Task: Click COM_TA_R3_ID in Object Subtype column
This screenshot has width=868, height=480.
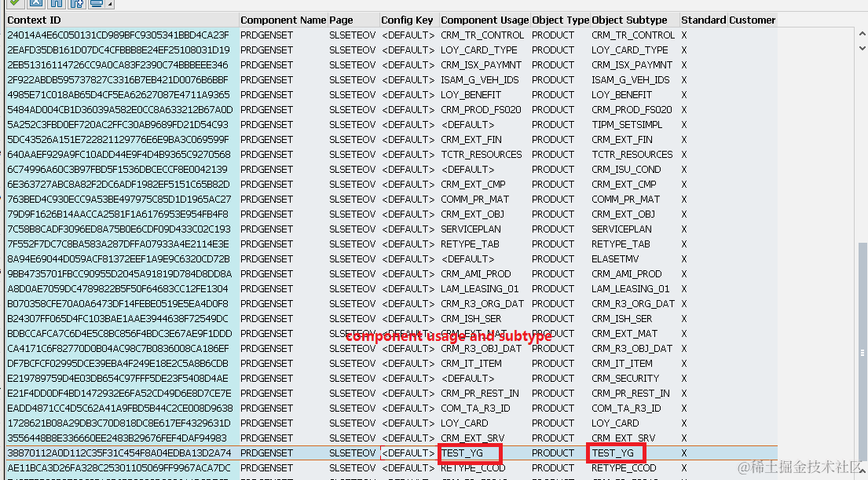Action: (x=626, y=409)
